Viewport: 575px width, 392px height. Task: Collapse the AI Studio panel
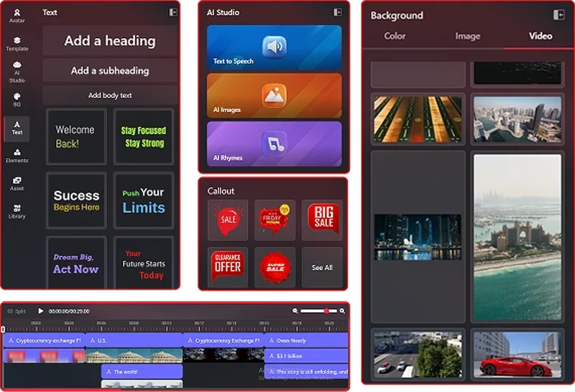338,12
